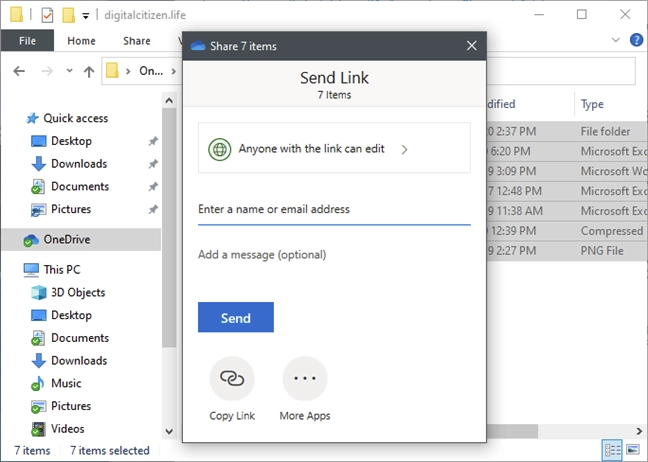The height and width of the screenshot is (462, 648).
Task: Open Pictures under This PC
Action: [x=71, y=406]
